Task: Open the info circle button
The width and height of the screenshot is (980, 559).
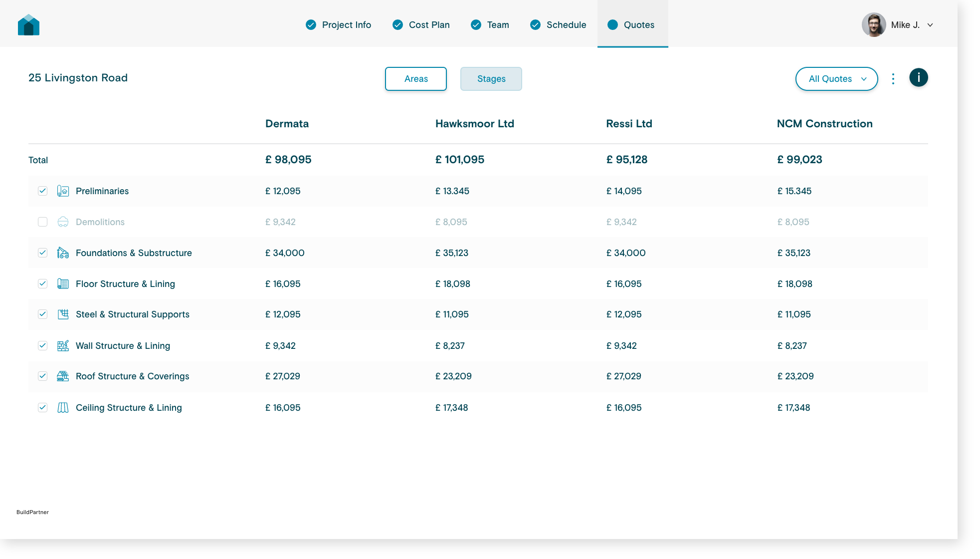Action: [918, 78]
